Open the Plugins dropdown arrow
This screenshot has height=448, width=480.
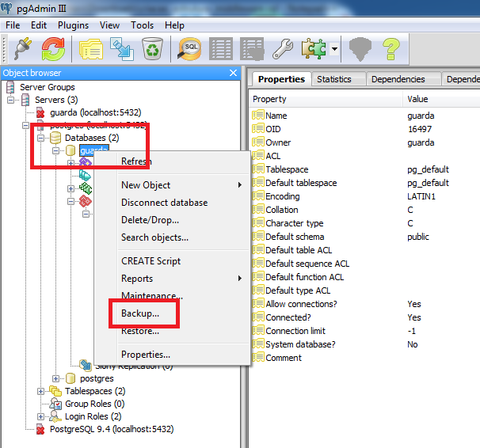click(334, 49)
